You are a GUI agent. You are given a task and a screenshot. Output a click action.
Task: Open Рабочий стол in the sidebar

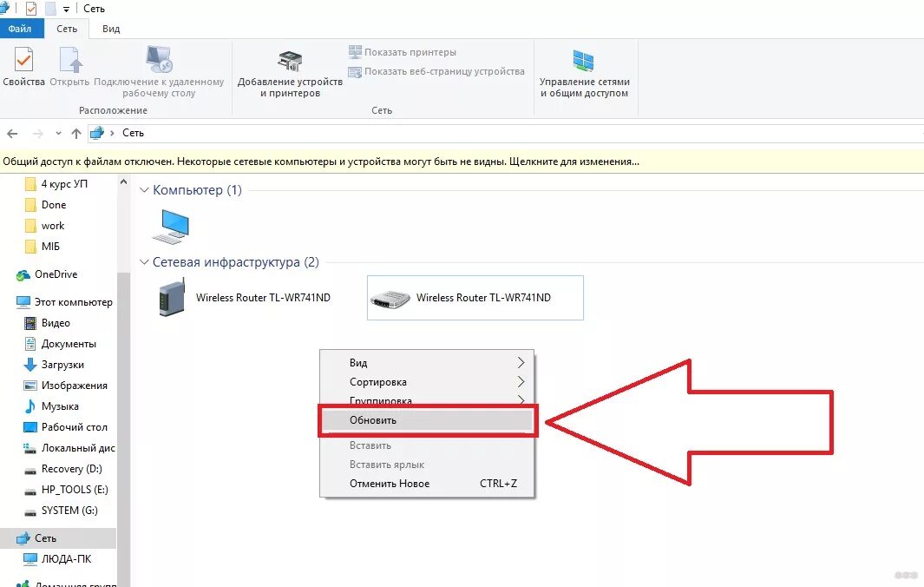(x=67, y=427)
